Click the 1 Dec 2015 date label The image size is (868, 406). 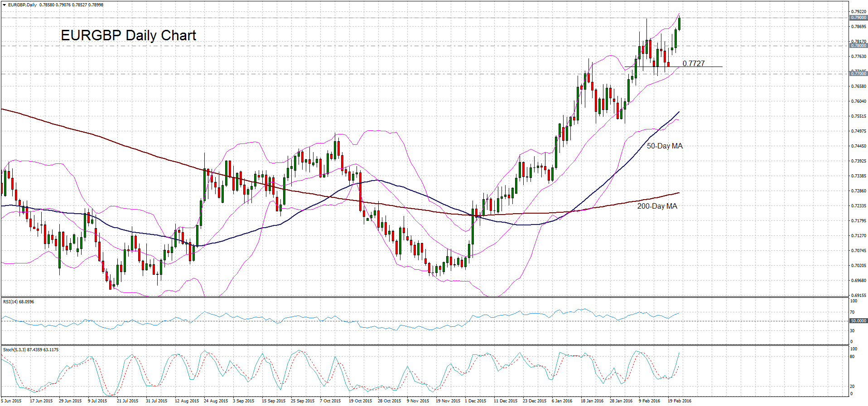(475, 401)
